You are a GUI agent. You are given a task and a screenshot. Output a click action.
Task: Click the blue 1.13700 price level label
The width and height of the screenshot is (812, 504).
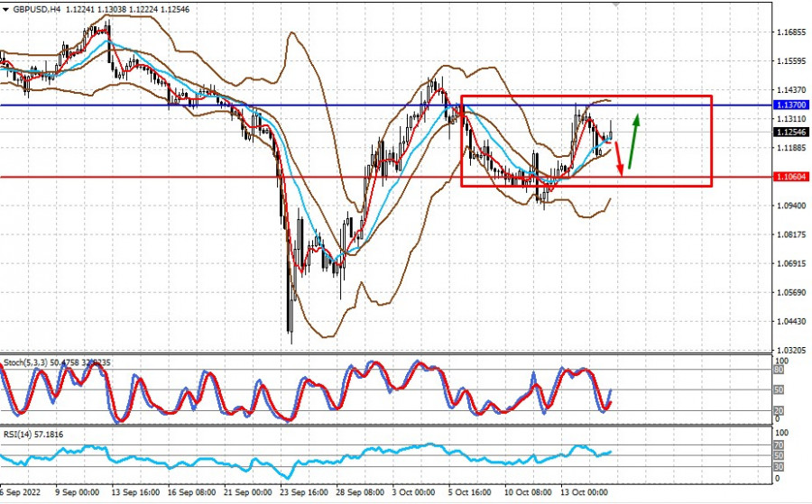coord(791,105)
